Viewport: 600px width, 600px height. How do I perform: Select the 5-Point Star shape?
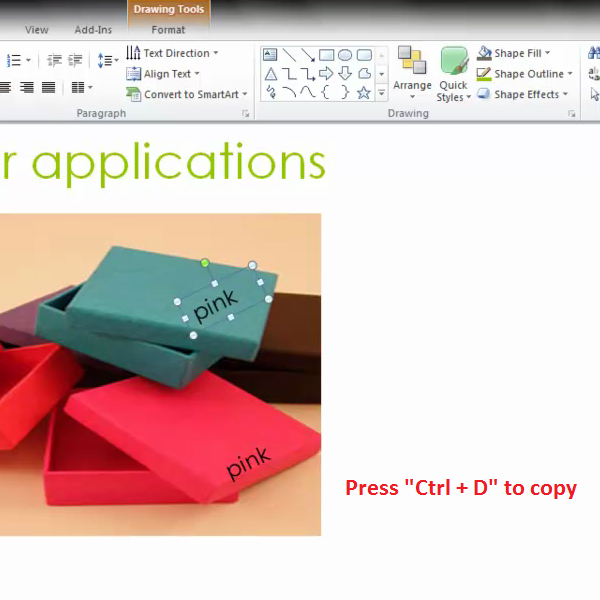click(364, 92)
